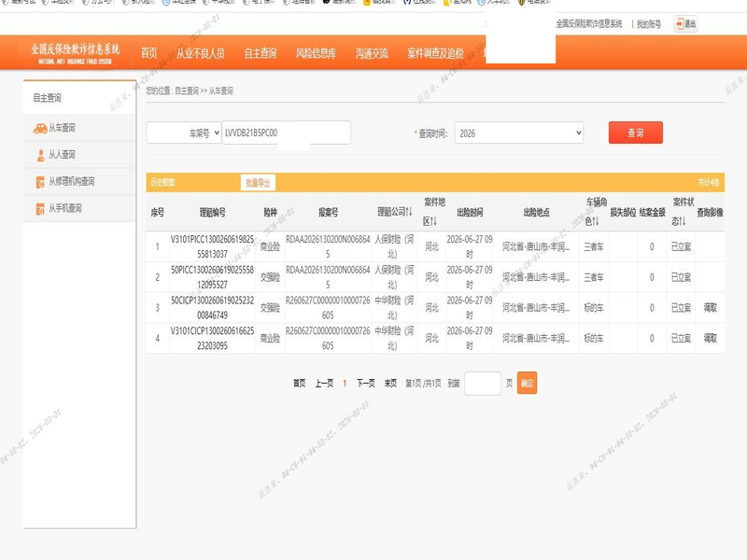Screen dimensions: 747x560
Task: Click the 历史赔案 section title
Action: 162,182
